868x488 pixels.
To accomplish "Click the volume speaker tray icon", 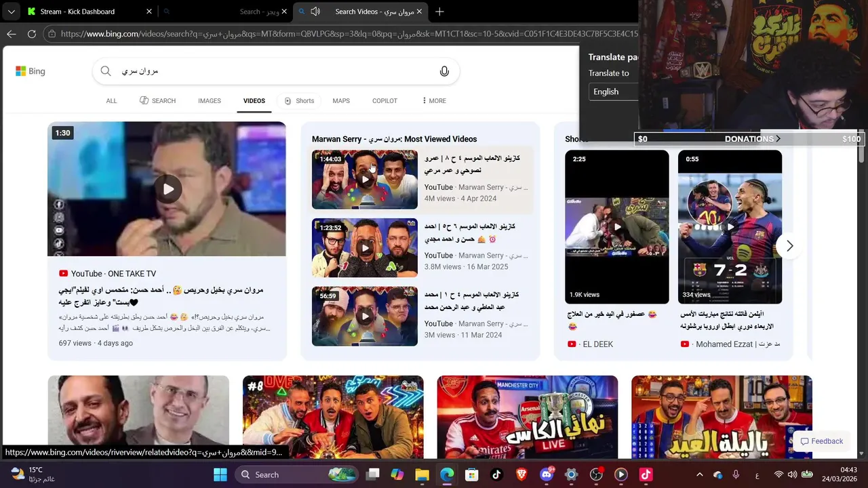I will 792,474.
